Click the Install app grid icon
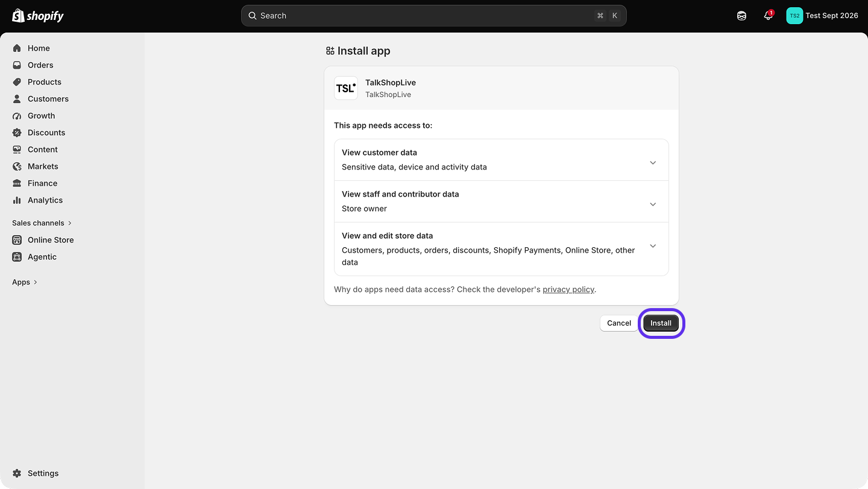Image resolution: width=868 pixels, height=489 pixels. tap(330, 51)
